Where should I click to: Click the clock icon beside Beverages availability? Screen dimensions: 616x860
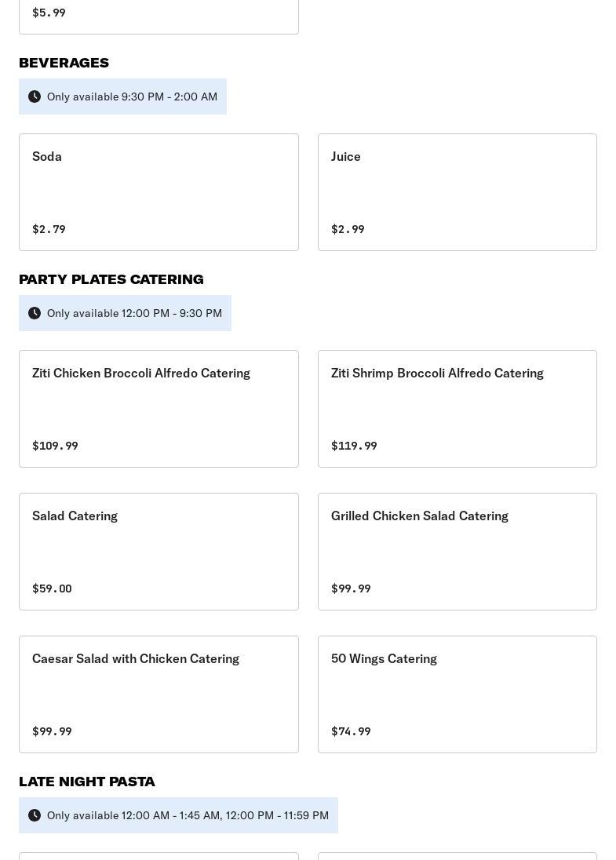[x=35, y=97]
